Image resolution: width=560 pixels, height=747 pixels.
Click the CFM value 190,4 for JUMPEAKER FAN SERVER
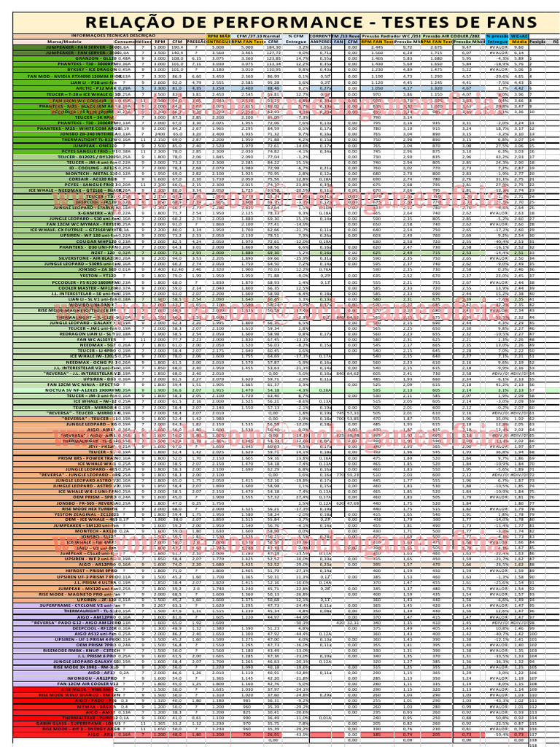click(177, 47)
